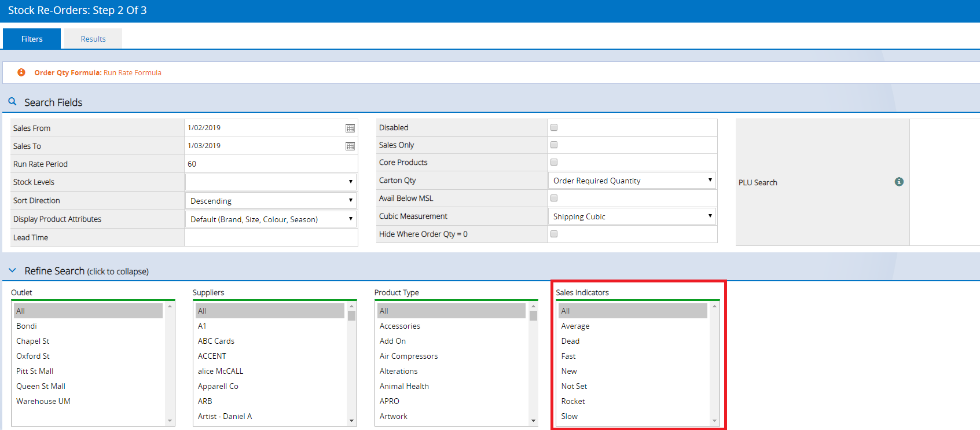The width and height of the screenshot is (980, 430).
Task: Click the PLU Search text area
Action: click(945, 182)
